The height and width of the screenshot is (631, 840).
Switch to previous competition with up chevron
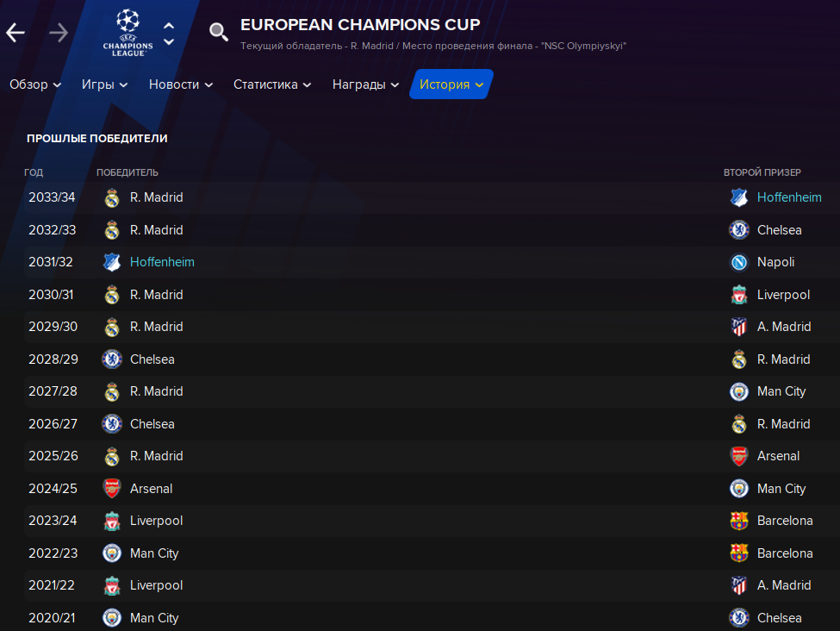169,25
